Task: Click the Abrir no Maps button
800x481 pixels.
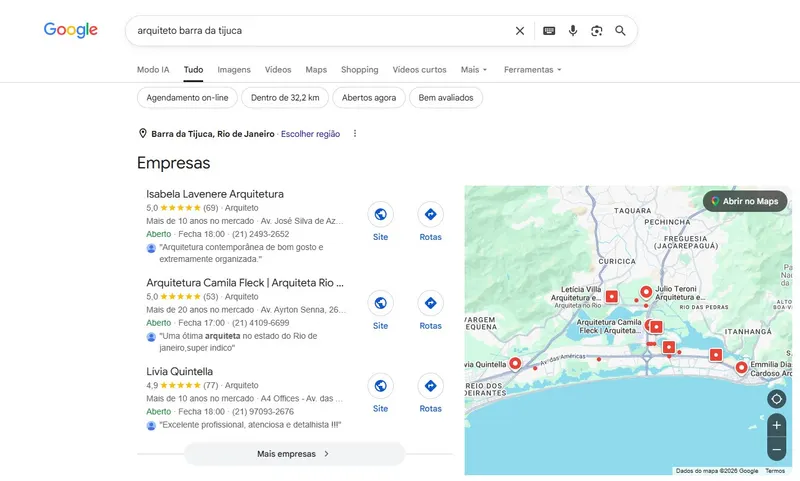Action: [745, 201]
